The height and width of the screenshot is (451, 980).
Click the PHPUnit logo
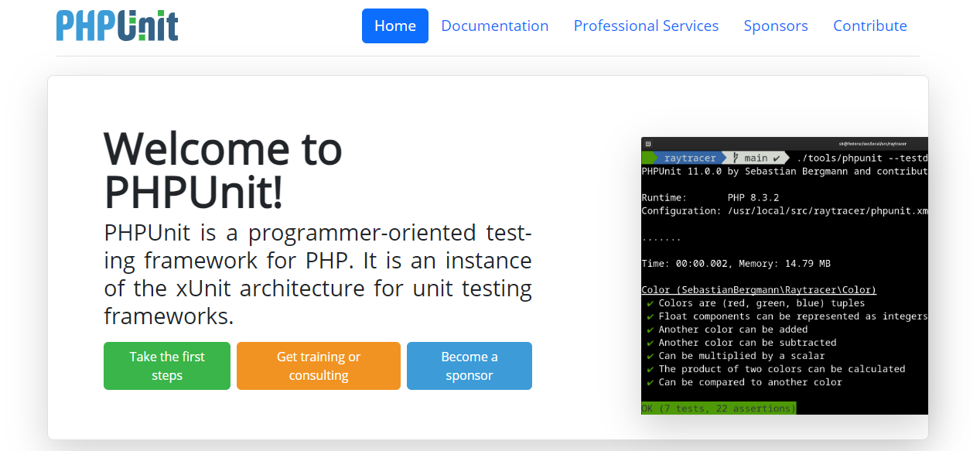coord(118,26)
